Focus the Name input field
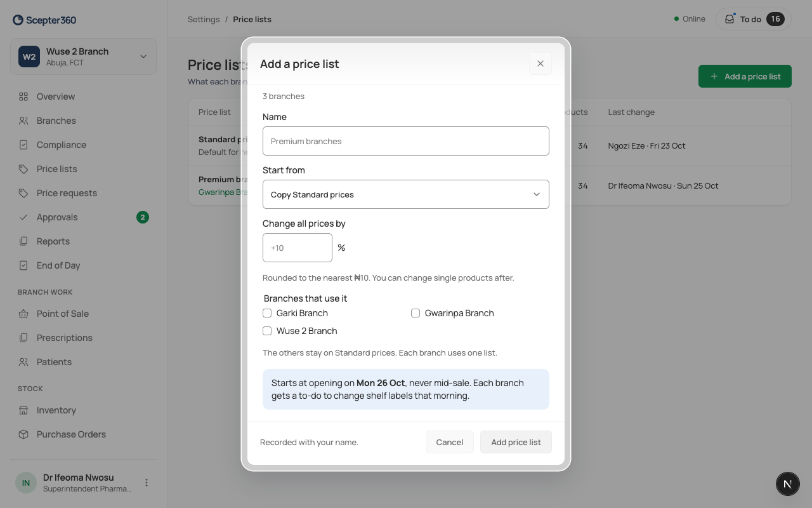 coord(406,141)
